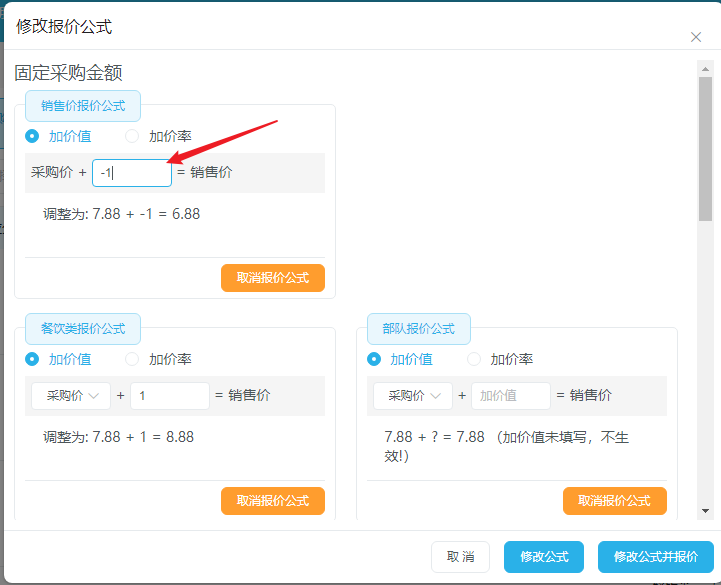Click the 部队报价公式 section tab label
The height and width of the screenshot is (585, 721).
click(x=419, y=329)
